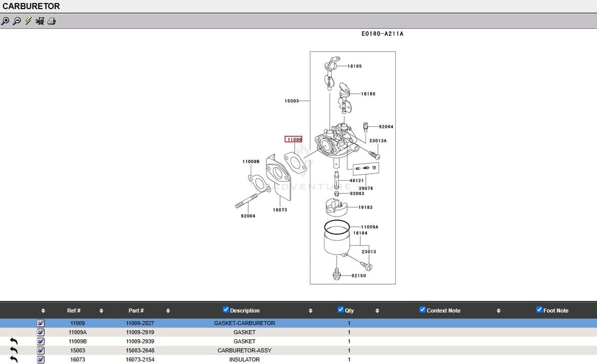This screenshot has width=597, height=364.
Task: Click the lightning bolt toolbar icon
Action: click(28, 21)
